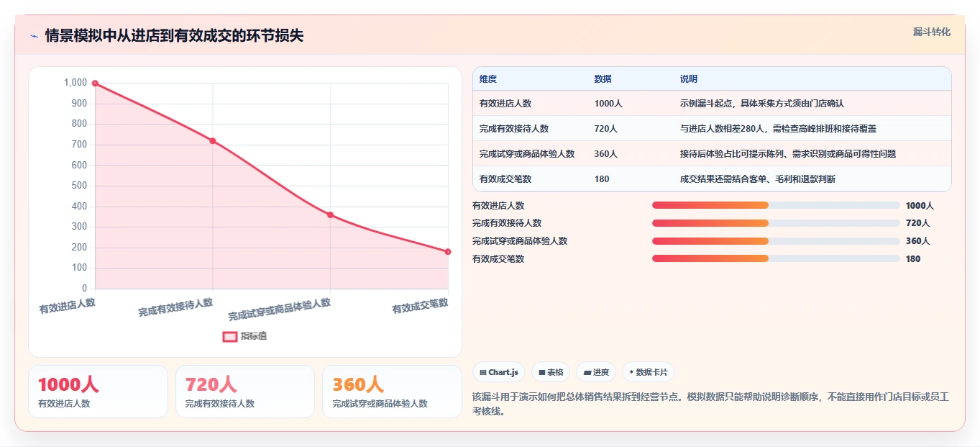This screenshot has width=980, height=447.
Task: Click the footer paragraph starting with 该漏斗用于演示
Action: click(x=710, y=404)
